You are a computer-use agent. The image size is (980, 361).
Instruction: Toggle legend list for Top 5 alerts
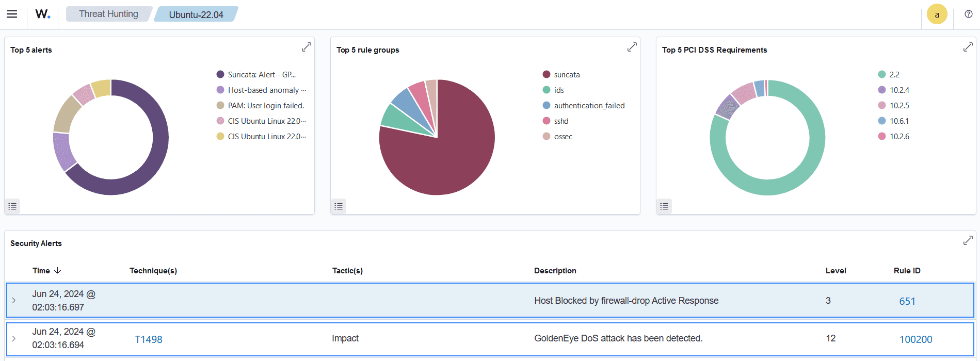[12, 206]
